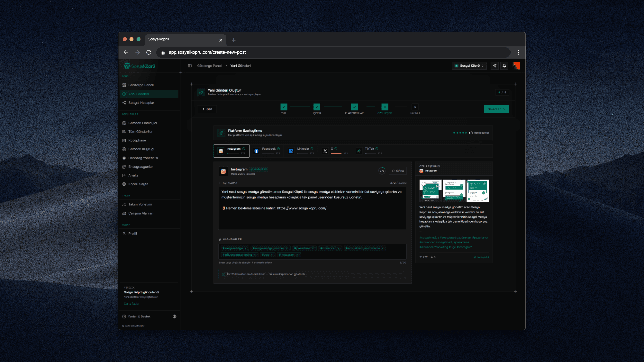Select step 4 ÖZELLEŞTİR marker
This screenshot has height=362, width=644.
(385, 107)
